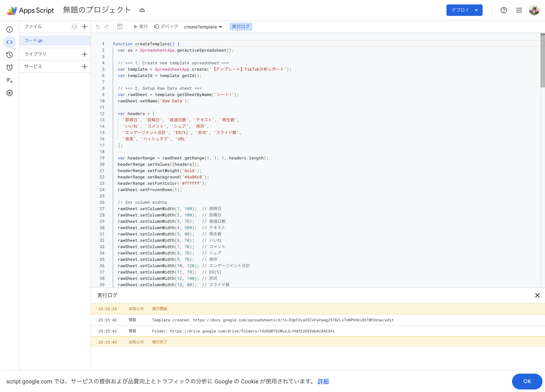This screenshot has width=545, height=392.
Task: Run the script with 実行 button
Action: [141, 27]
